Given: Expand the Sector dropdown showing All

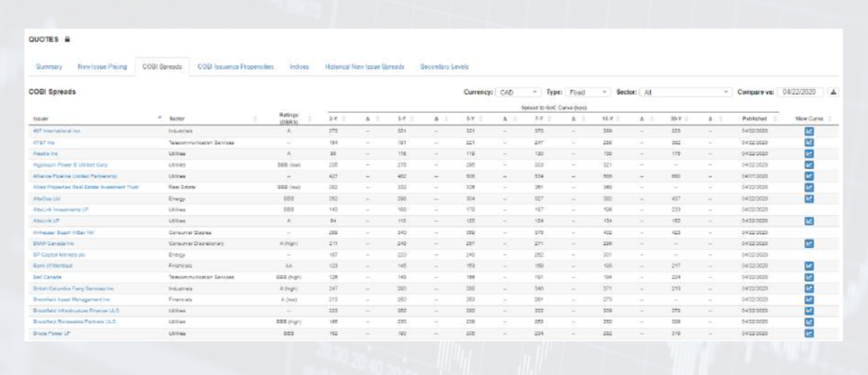Looking at the screenshot, I should pos(686,92).
